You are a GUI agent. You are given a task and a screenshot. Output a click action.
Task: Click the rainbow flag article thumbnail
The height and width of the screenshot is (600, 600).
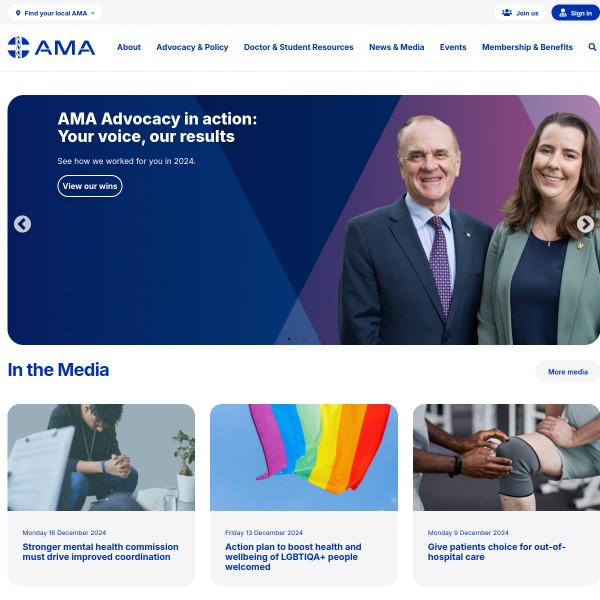pos(304,457)
